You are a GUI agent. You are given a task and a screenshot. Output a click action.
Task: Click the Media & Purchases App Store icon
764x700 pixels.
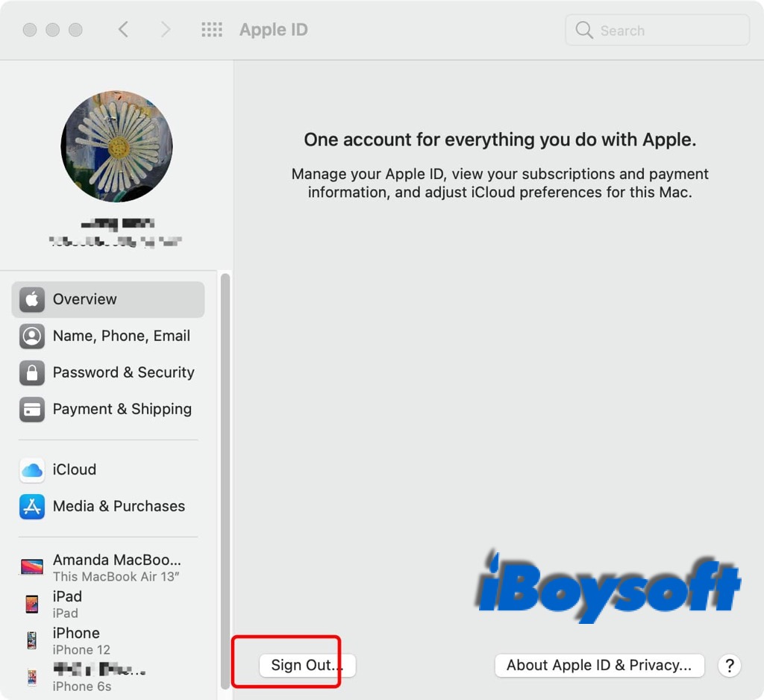point(32,507)
